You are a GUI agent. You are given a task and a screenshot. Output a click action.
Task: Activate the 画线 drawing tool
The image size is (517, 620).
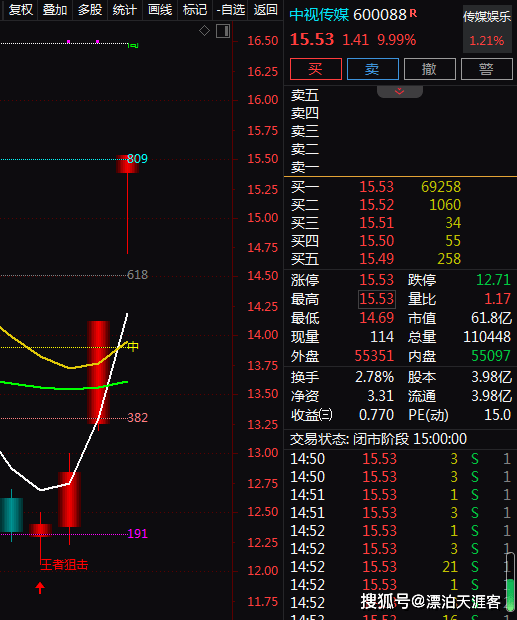click(x=160, y=9)
